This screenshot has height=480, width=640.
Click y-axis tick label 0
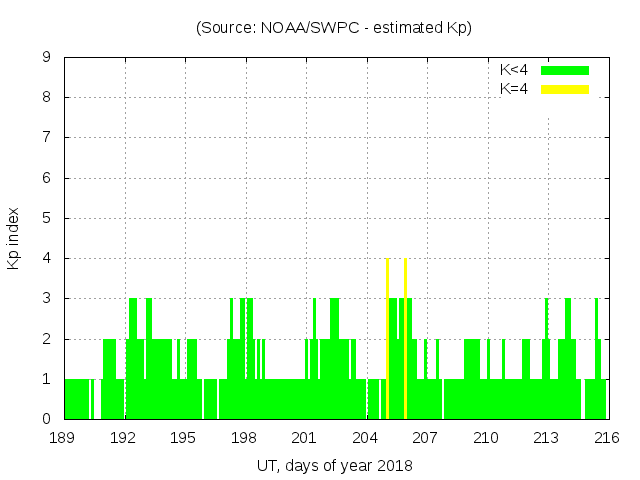[47, 419]
